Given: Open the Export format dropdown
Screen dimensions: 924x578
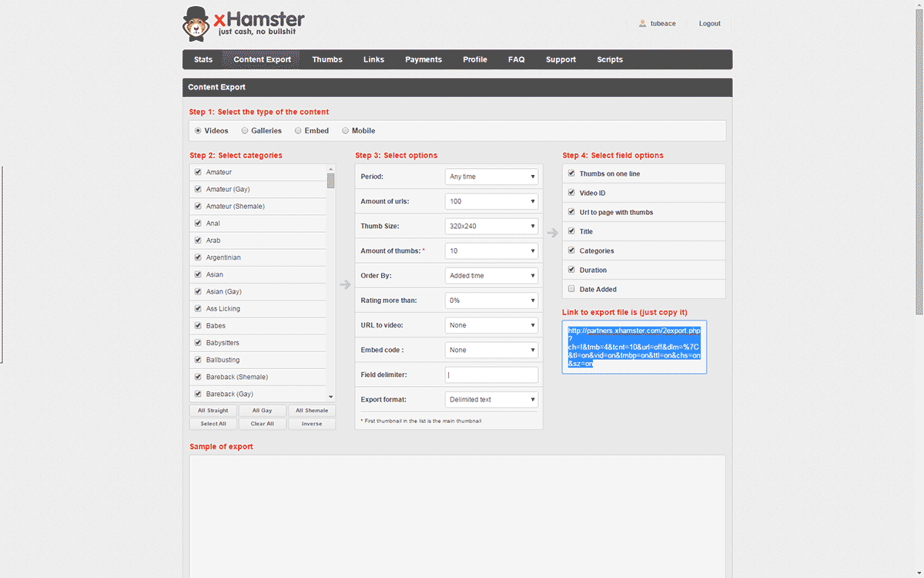Looking at the screenshot, I should 491,399.
